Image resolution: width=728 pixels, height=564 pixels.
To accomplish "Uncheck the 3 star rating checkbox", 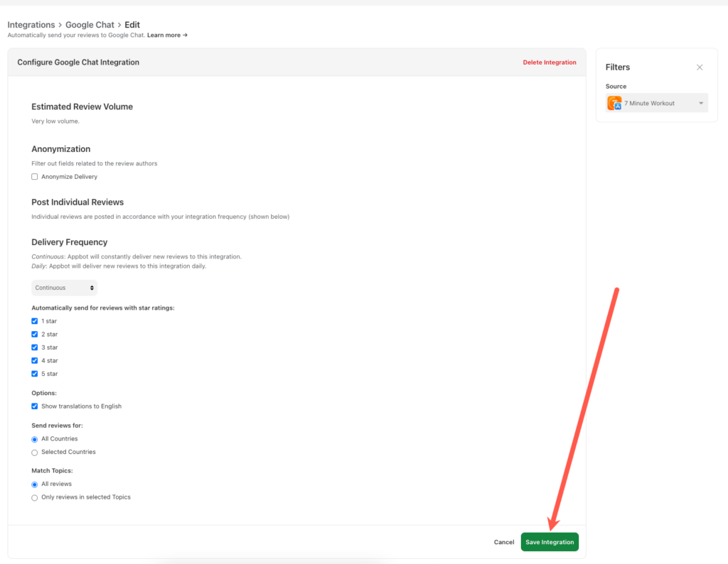I will [34, 347].
